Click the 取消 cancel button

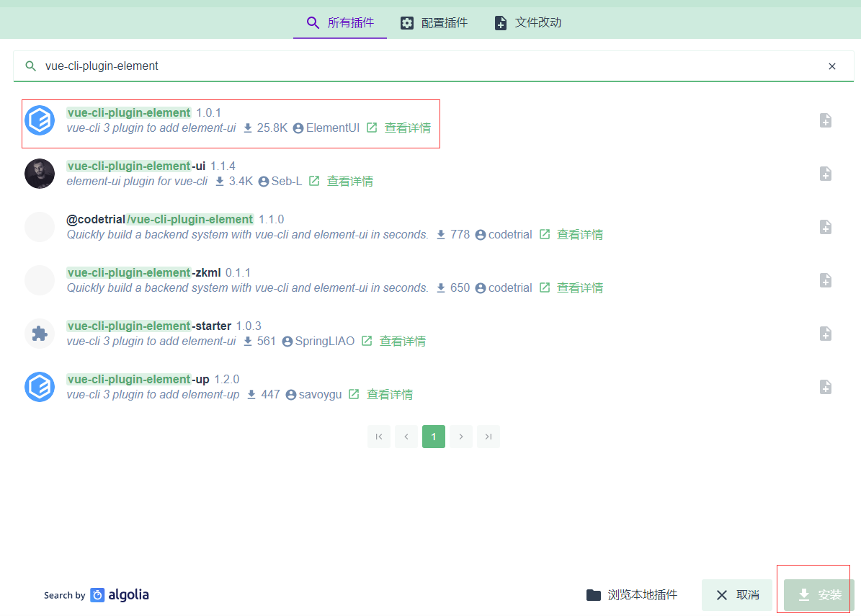click(738, 595)
